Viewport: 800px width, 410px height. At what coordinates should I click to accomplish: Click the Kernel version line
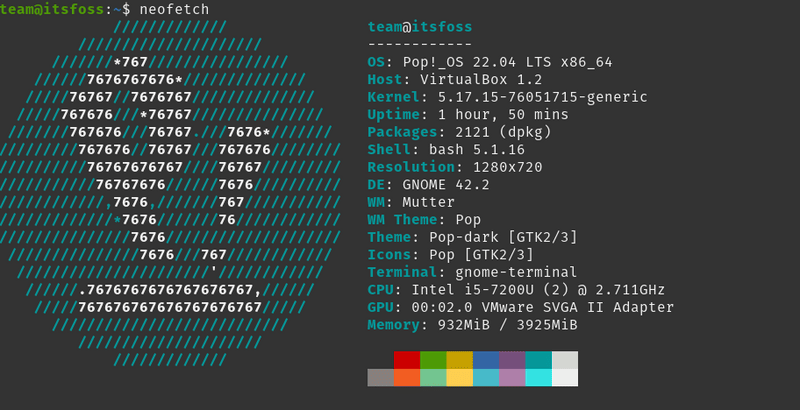[507, 98]
